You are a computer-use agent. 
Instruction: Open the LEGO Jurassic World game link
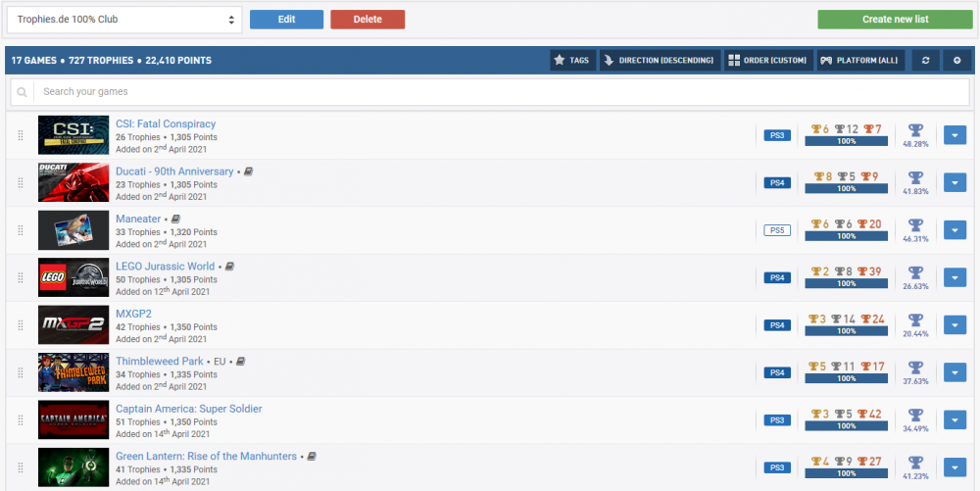[165, 266]
